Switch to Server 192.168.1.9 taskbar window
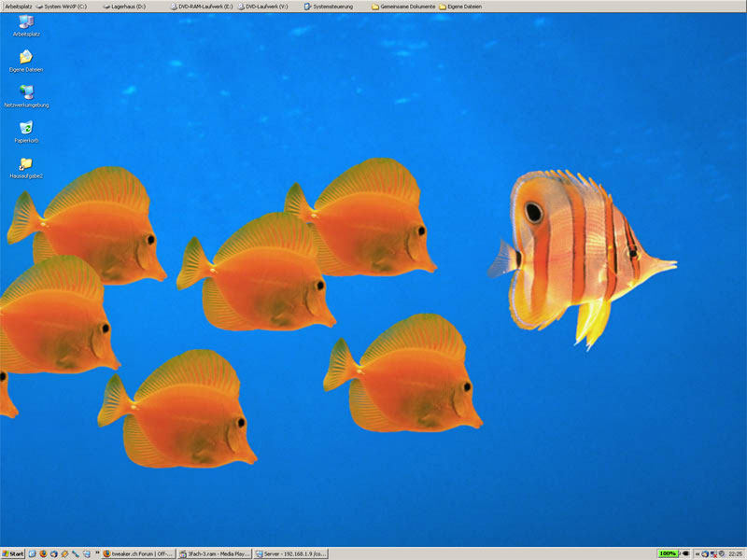Image resolution: width=747 pixels, height=560 pixels. pyautogui.click(x=290, y=553)
